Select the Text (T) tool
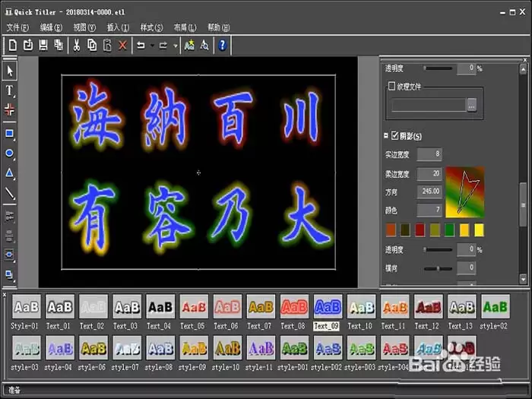 [x=9, y=91]
